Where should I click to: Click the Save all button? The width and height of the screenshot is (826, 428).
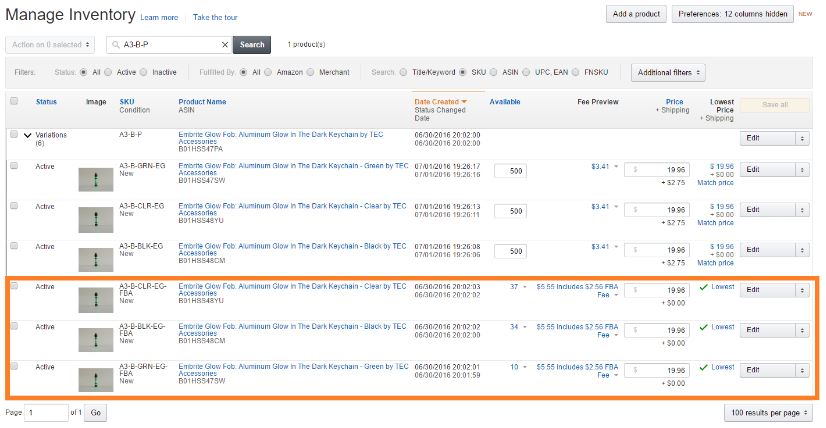click(775, 105)
